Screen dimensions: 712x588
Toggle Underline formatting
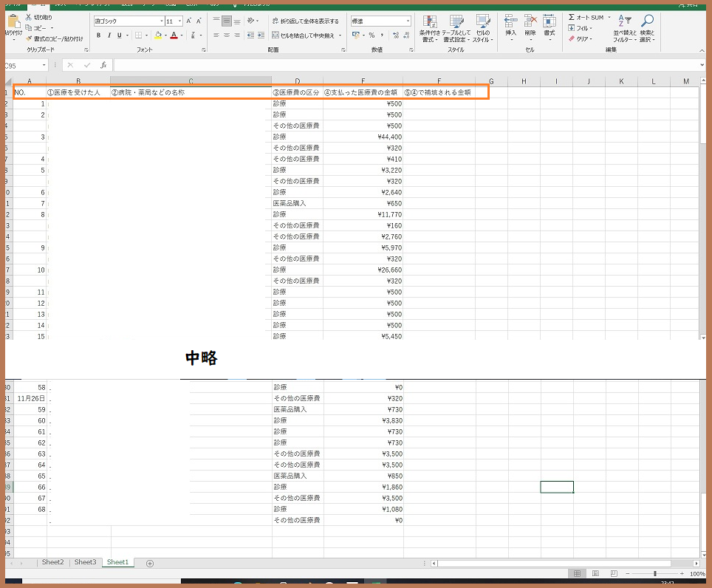coord(120,35)
